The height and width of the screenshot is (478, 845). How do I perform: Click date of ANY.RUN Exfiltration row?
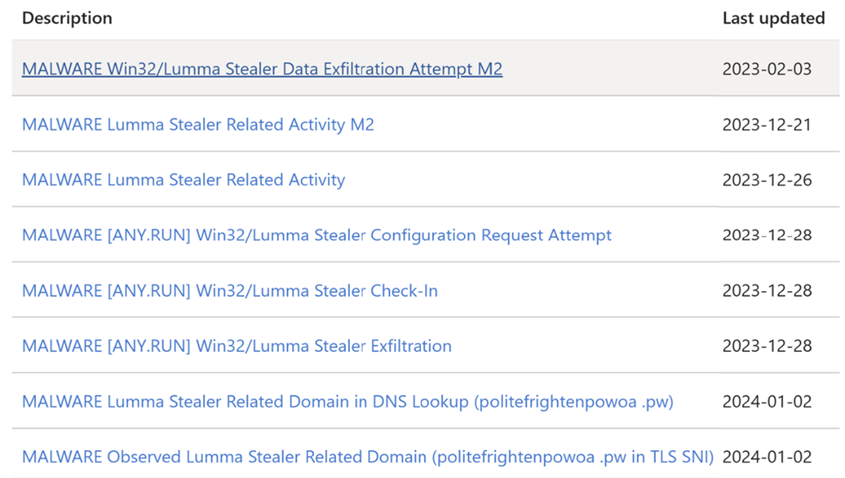(x=766, y=346)
